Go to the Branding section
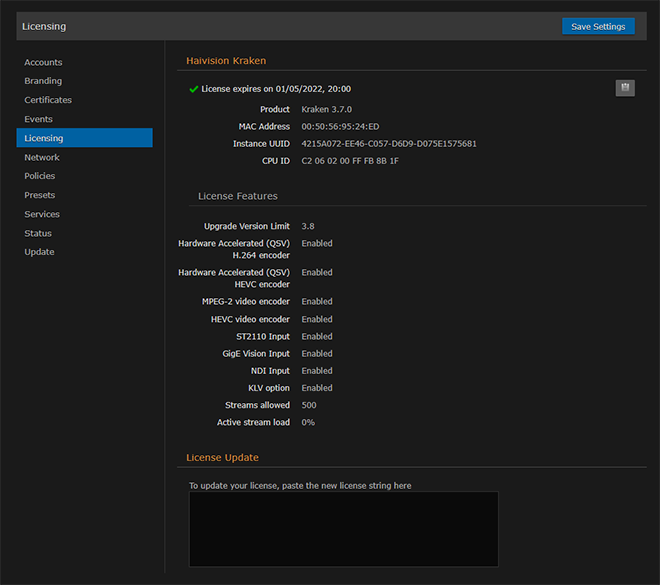Viewport: 660px width, 585px height. (x=43, y=81)
